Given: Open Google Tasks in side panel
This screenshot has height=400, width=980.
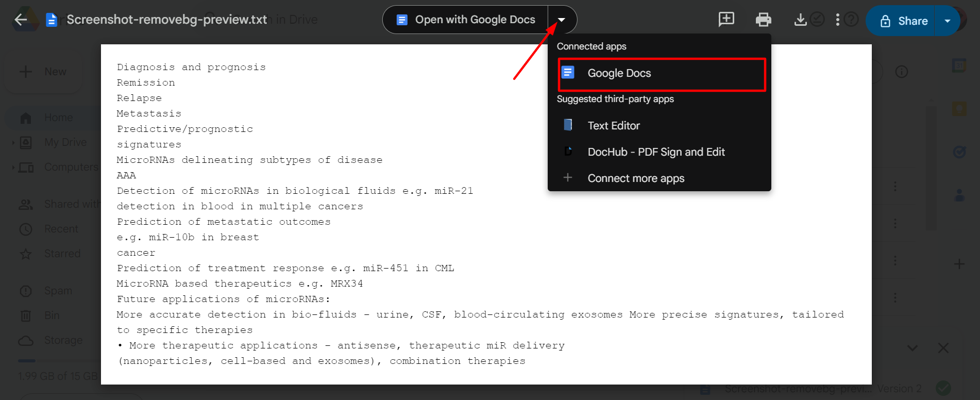Looking at the screenshot, I should coord(959,152).
